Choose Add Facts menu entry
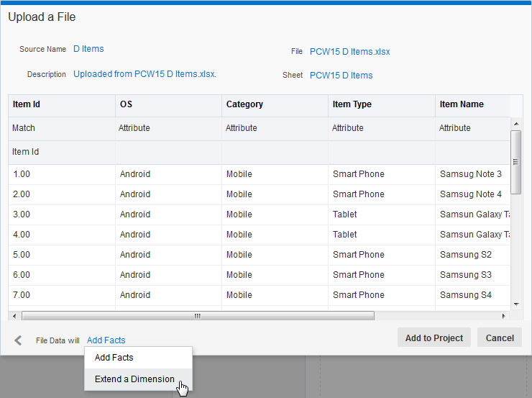Viewport: 532px width, 398px height. 138,358
